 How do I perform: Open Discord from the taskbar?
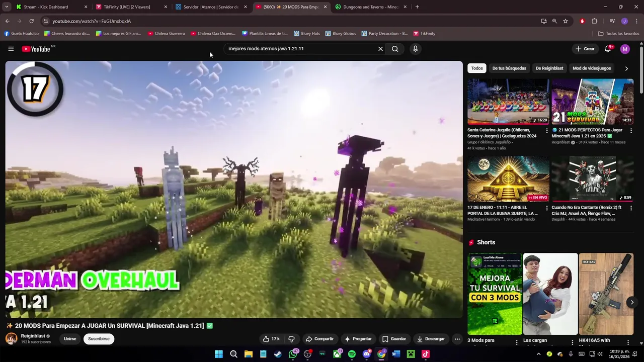click(367, 354)
